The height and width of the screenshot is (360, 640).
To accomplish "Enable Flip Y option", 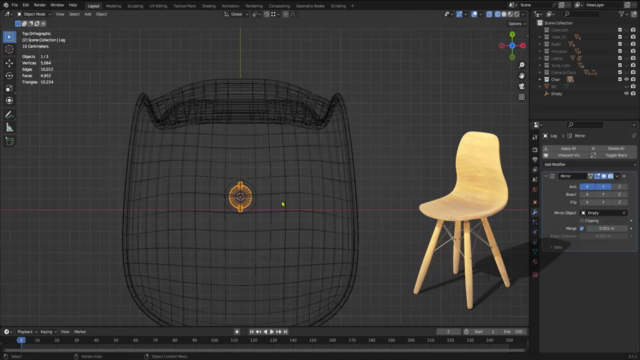I will click(603, 202).
